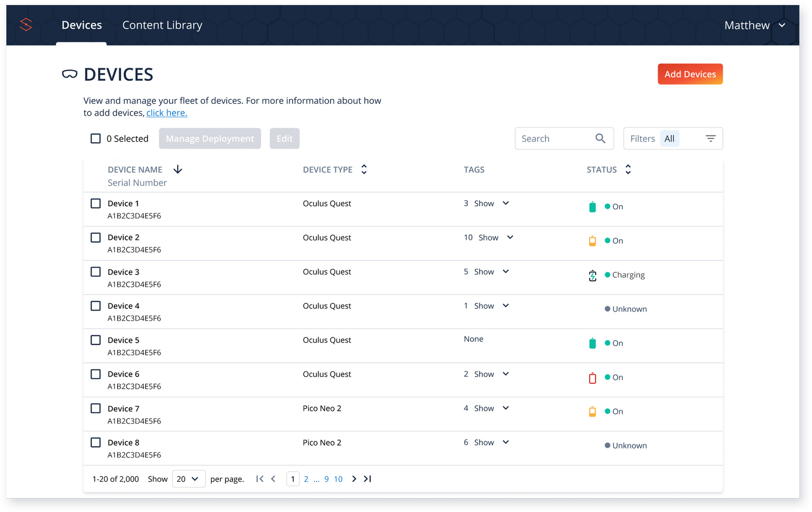
Task: Check the Device 3 checkbox
Action: [x=96, y=272]
